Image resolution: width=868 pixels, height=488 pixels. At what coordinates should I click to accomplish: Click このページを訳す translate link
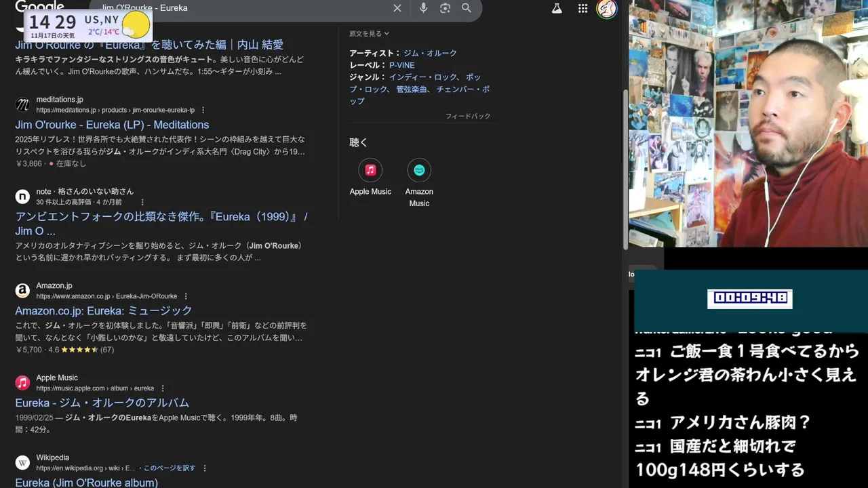pyautogui.click(x=170, y=468)
